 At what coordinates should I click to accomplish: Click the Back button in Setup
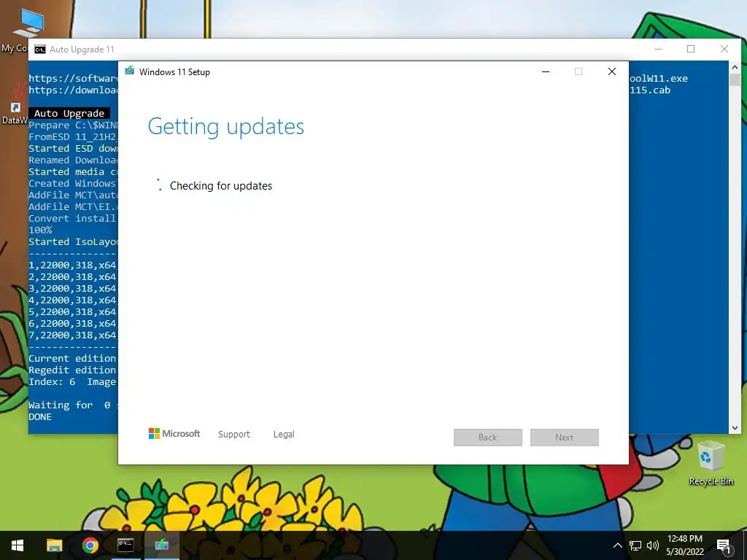coord(488,437)
